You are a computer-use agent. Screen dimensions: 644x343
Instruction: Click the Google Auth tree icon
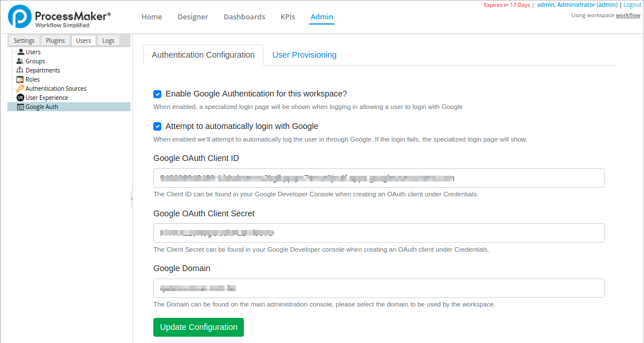point(21,107)
